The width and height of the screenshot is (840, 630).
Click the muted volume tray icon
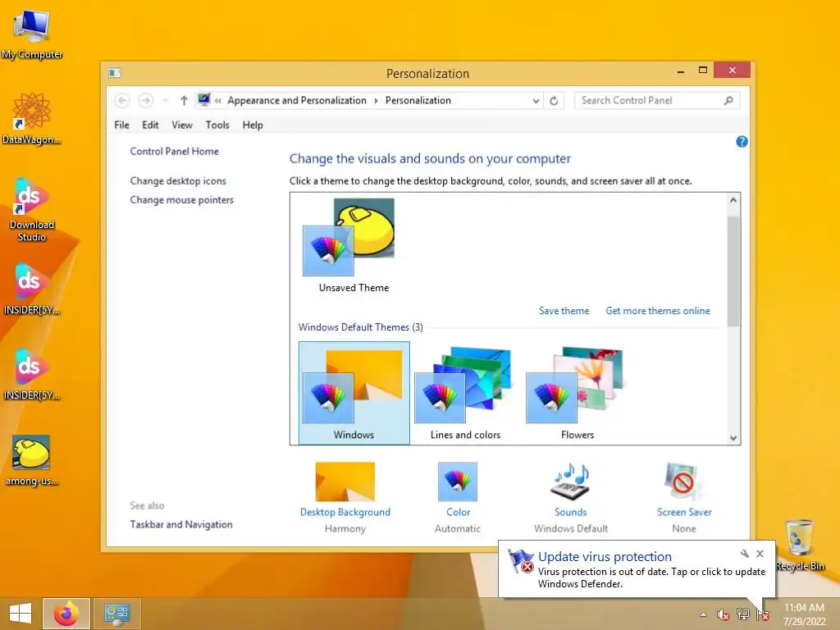(x=723, y=614)
